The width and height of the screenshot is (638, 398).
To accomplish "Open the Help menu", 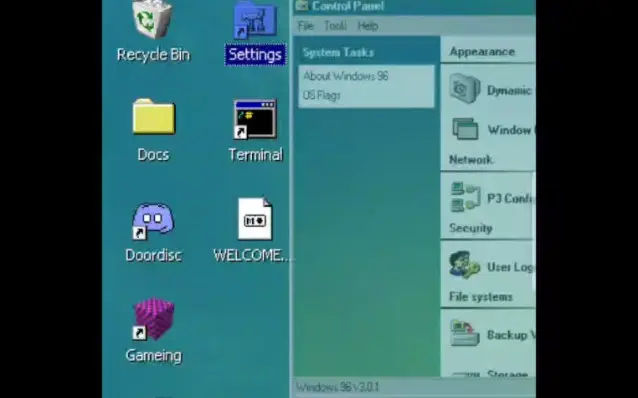I will pyautogui.click(x=368, y=26).
